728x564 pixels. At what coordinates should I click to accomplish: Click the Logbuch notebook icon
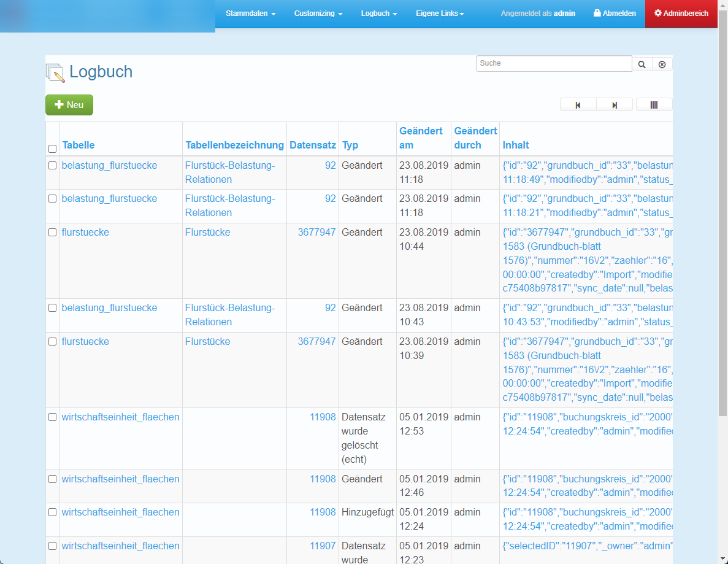[55, 73]
